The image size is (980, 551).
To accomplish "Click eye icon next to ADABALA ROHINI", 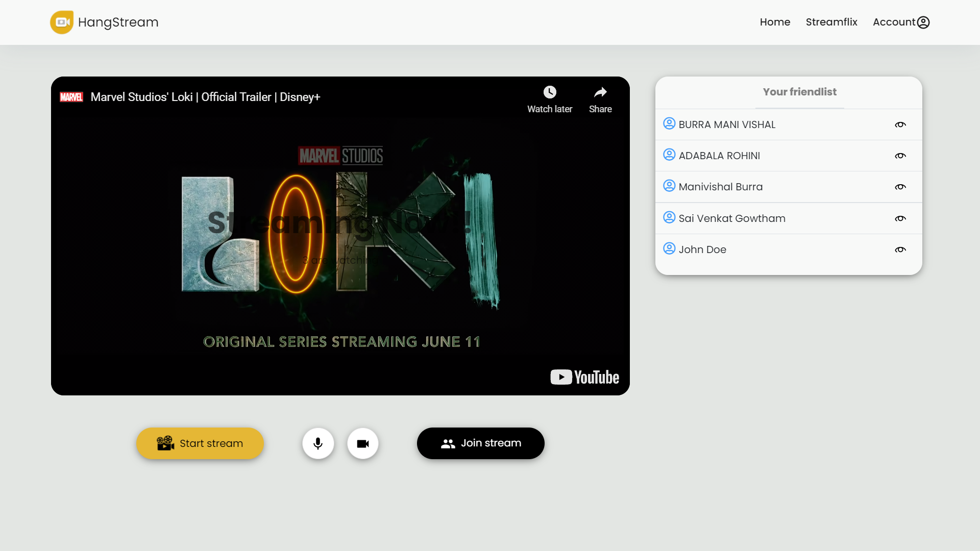I will (900, 156).
